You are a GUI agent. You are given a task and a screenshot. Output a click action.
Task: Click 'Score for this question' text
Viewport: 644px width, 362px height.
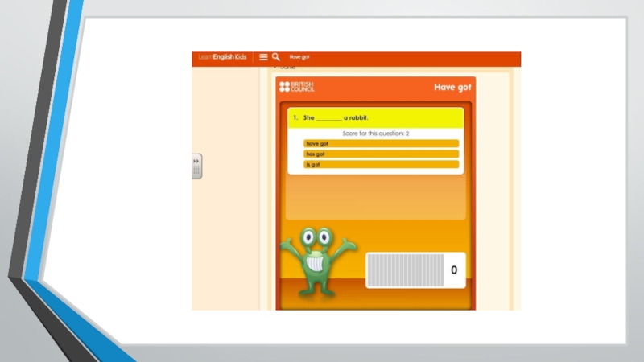[376, 133]
